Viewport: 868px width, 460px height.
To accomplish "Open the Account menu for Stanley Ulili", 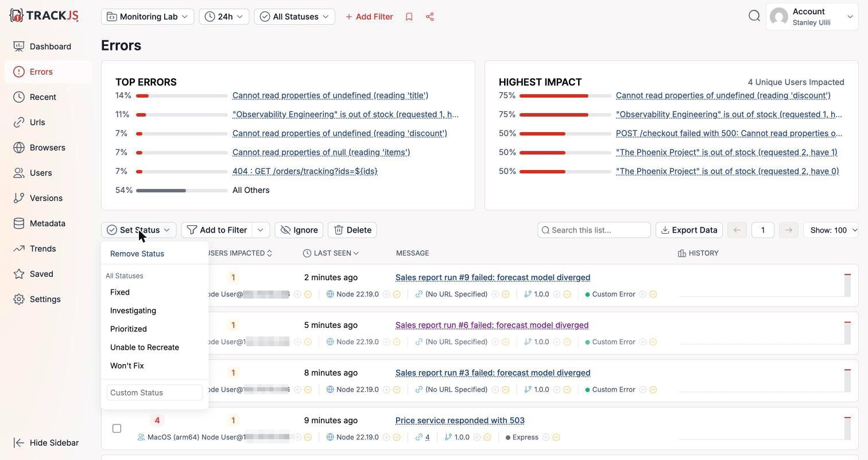I will (x=812, y=17).
